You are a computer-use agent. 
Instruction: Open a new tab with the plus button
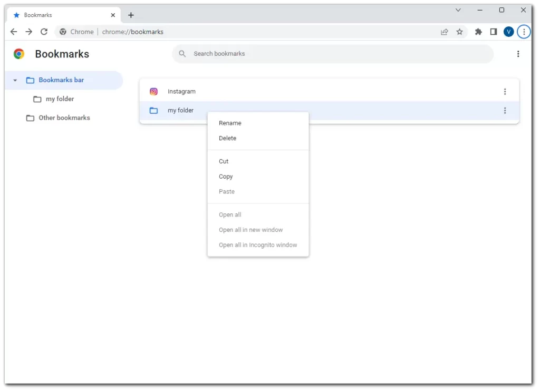[131, 15]
